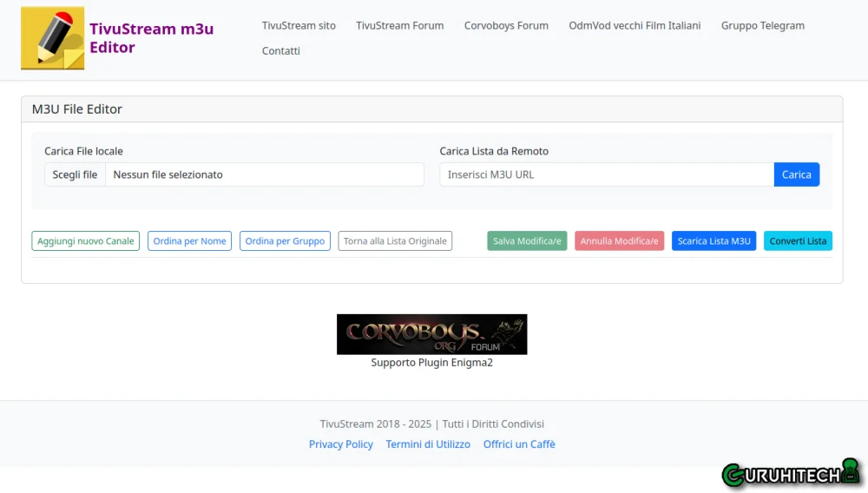
Task: Select OdmVod vecchi Film Italiani menu item
Action: [x=635, y=25]
